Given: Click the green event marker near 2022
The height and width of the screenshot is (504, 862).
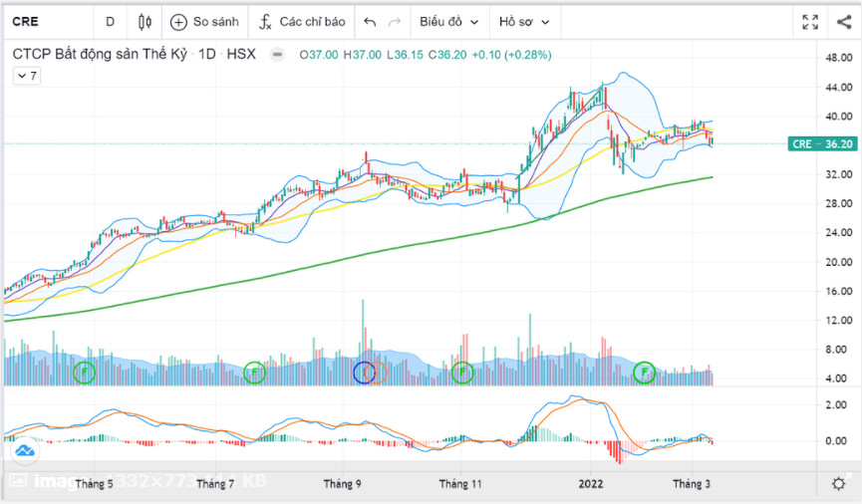Looking at the screenshot, I should 645,373.
